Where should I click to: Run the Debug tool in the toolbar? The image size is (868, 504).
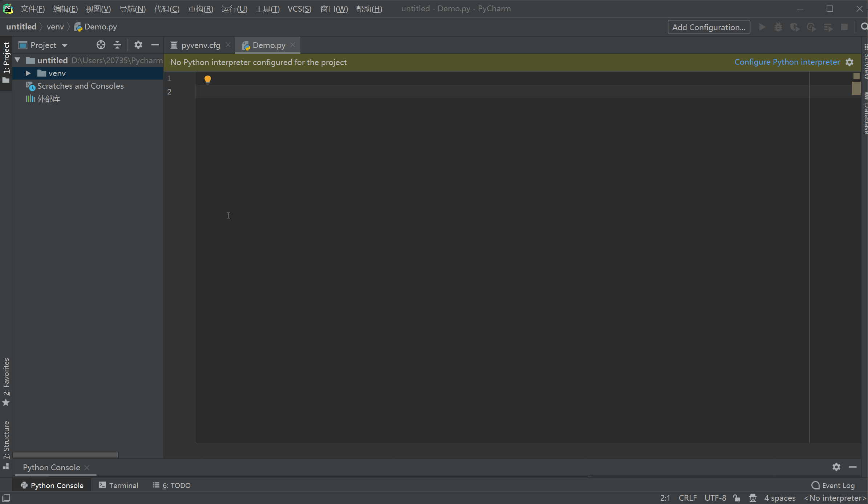(778, 27)
